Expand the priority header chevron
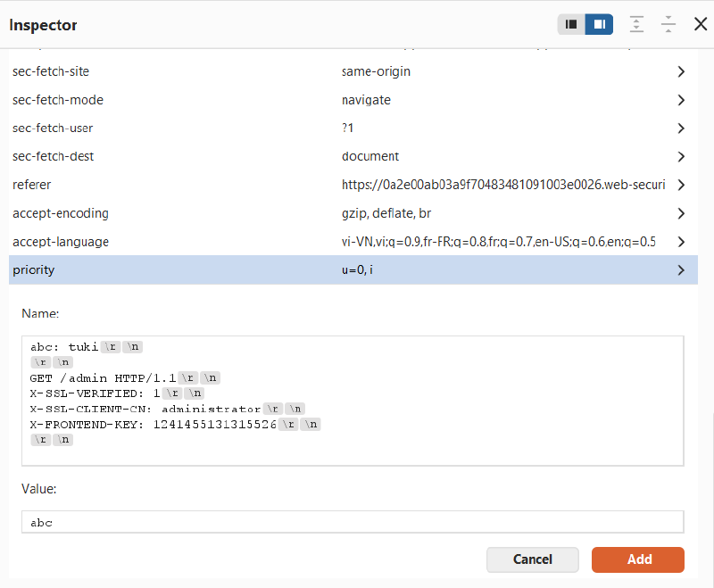This screenshot has width=714, height=588. pos(681,269)
